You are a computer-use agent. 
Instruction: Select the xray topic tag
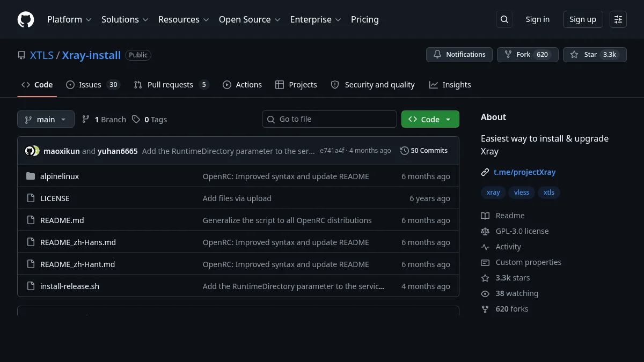(x=493, y=193)
